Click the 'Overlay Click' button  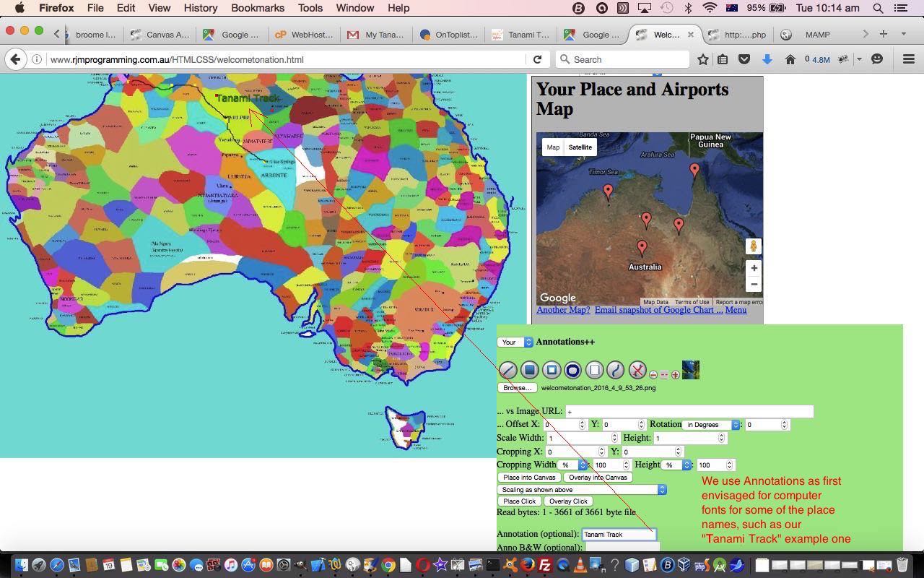568,501
